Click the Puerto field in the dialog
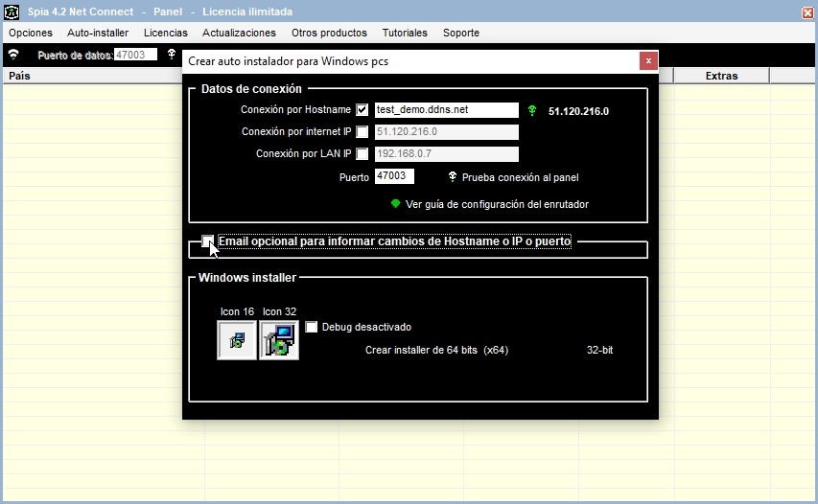This screenshot has height=504, width=818. (x=394, y=176)
